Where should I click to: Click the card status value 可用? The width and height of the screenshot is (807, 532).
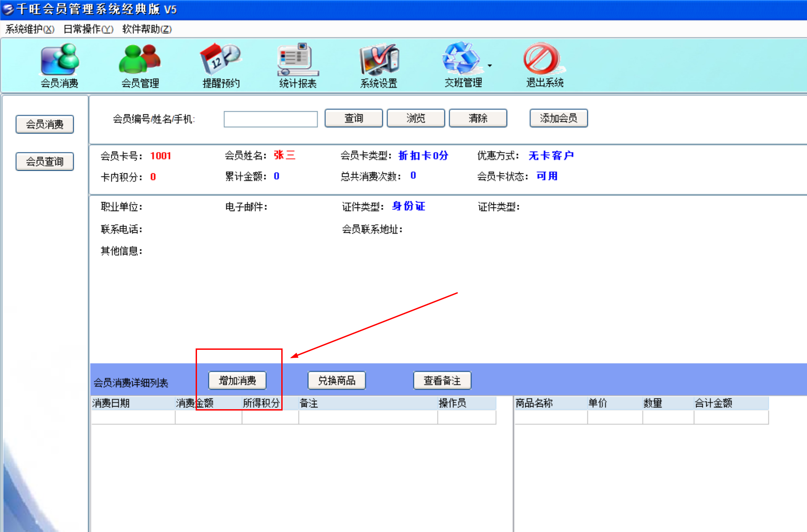[547, 176]
